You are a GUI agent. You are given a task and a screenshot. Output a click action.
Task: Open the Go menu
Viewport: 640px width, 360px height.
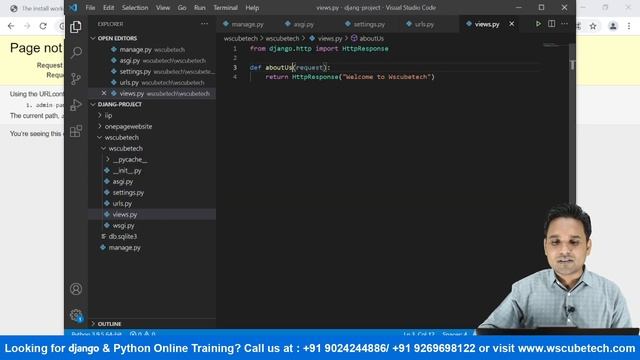(x=182, y=8)
